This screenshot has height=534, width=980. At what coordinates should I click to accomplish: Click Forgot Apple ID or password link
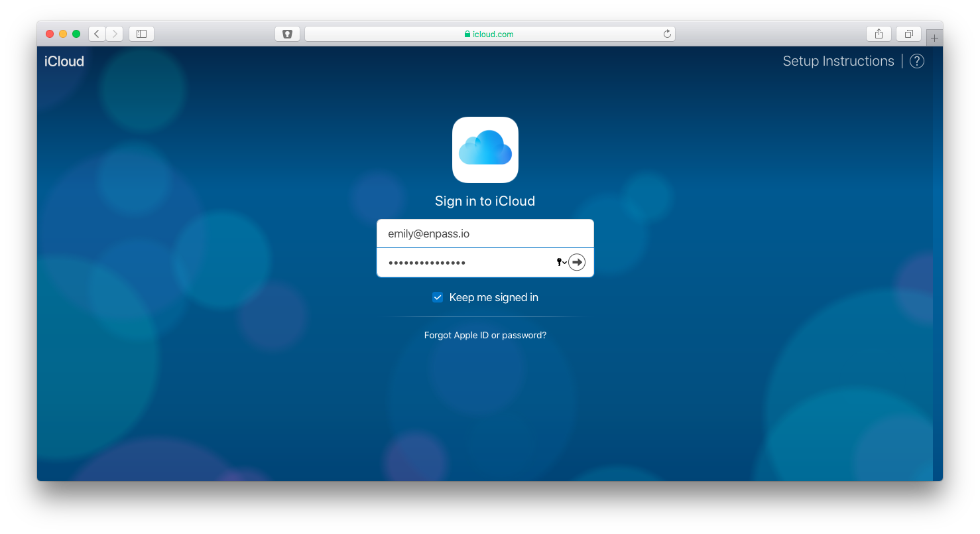485,335
